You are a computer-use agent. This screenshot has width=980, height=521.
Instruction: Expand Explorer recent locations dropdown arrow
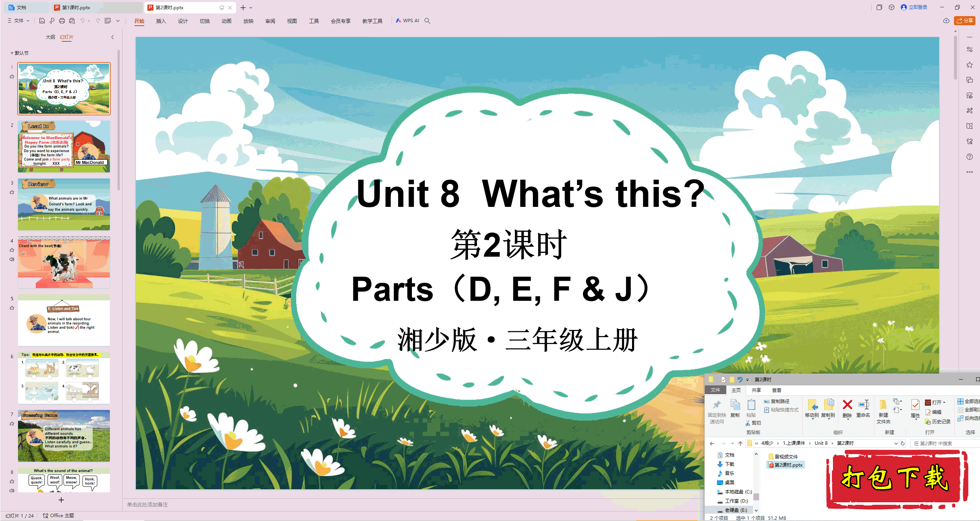(732, 443)
